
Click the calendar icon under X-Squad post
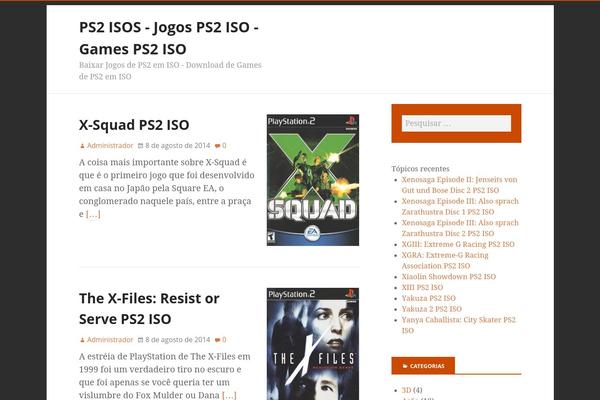click(x=140, y=146)
